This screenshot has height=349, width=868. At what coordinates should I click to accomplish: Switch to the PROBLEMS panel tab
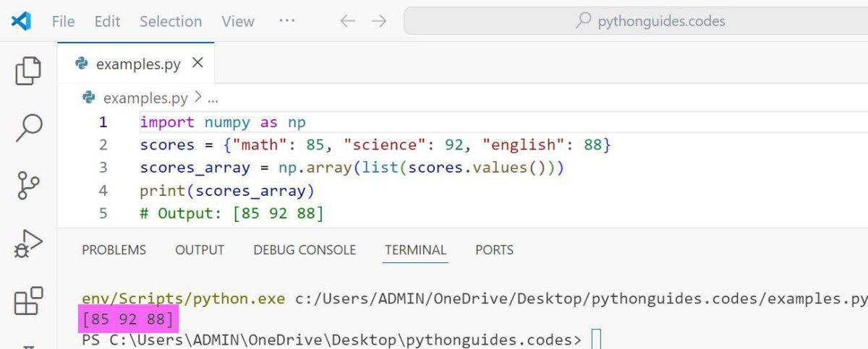(x=114, y=250)
